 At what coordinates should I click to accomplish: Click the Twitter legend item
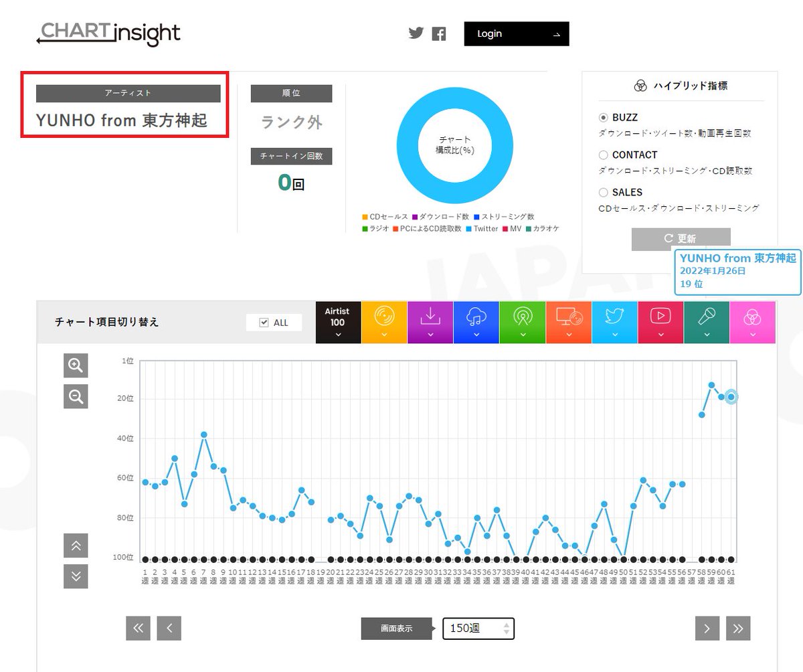(x=481, y=228)
